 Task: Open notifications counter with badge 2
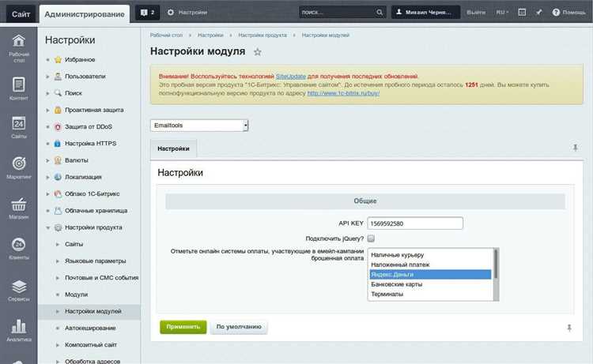(148, 13)
